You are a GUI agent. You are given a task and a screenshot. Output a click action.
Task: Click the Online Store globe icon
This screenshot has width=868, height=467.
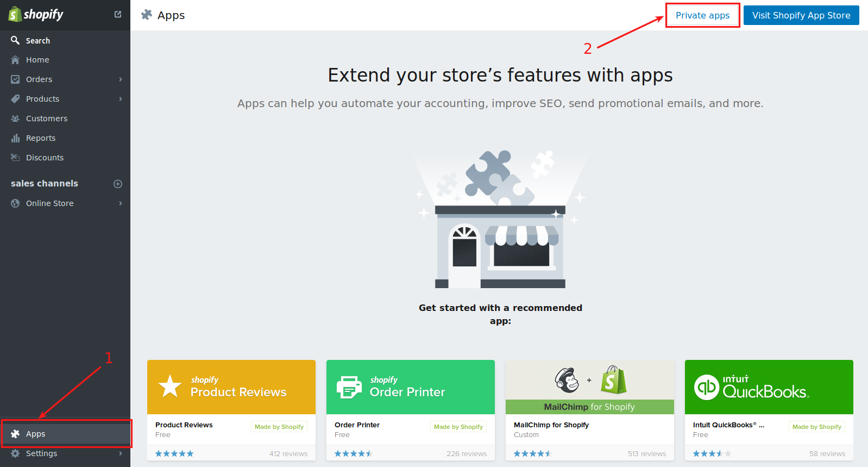(15, 203)
